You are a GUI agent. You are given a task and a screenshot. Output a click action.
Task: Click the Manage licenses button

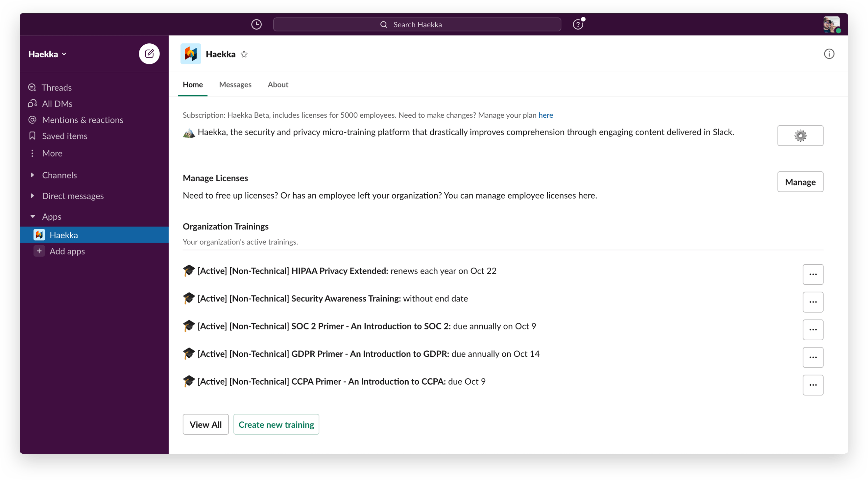tap(800, 181)
